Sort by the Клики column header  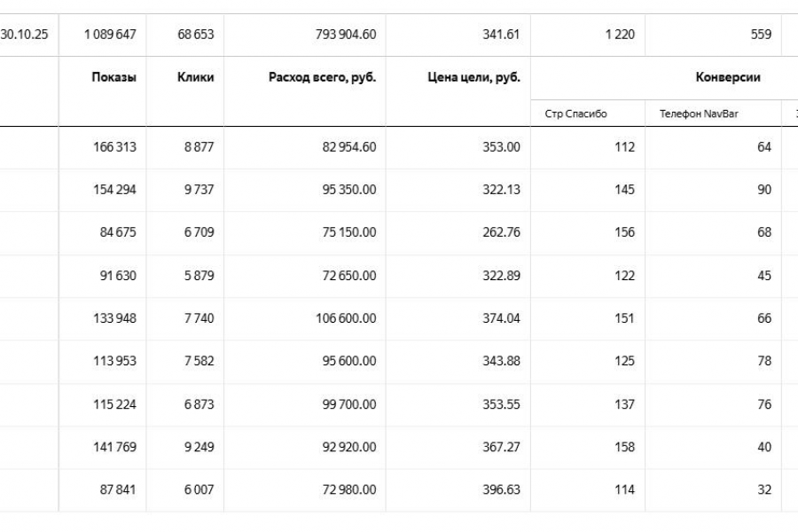pyautogui.click(x=195, y=77)
